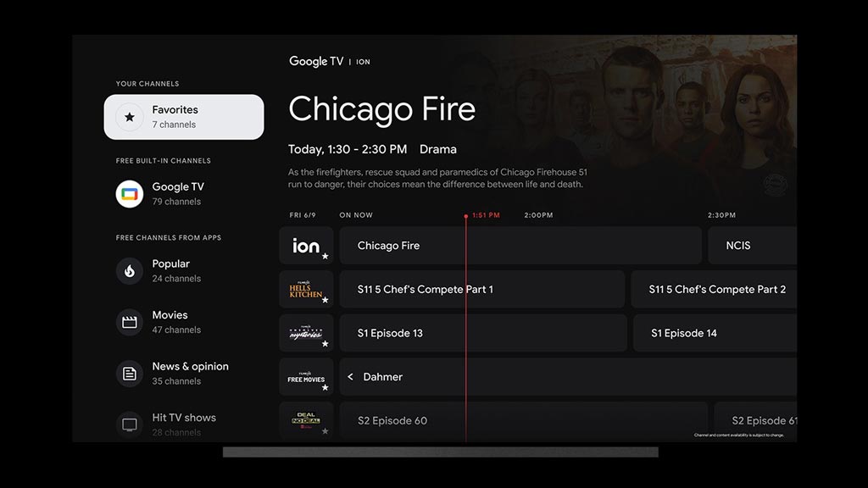Click the 2:00PM time label

point(538,215)
